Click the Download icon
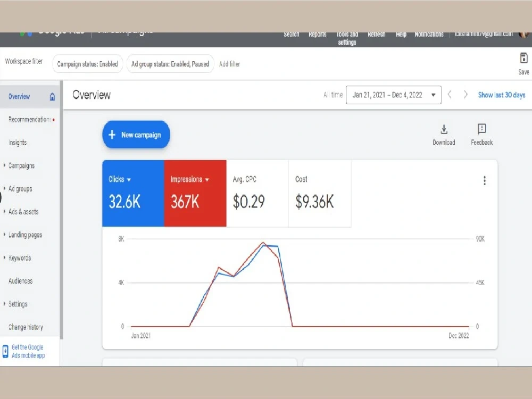The image size is (532, 399). pos(444,129)
